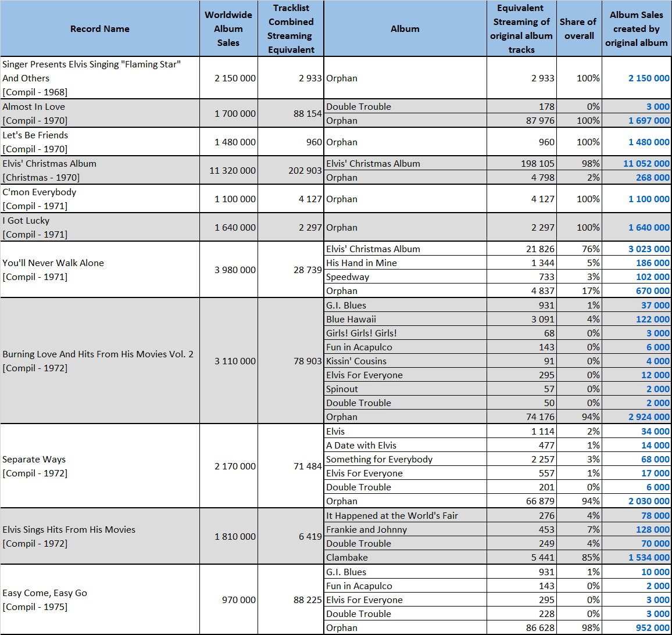Click the 'Worldwide Album Sales' header cell
Image resolution: width=672 pixels, height=635 pixels.
pos(228,28)
